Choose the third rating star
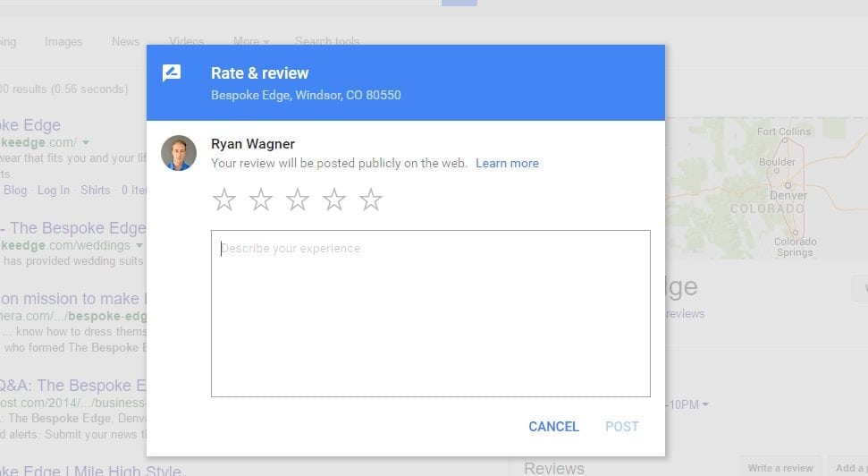Viewport: 868px width, 476px height. point(298,200)
